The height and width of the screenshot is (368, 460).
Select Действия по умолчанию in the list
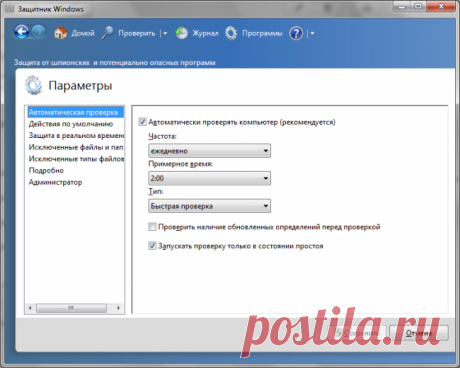71,124
